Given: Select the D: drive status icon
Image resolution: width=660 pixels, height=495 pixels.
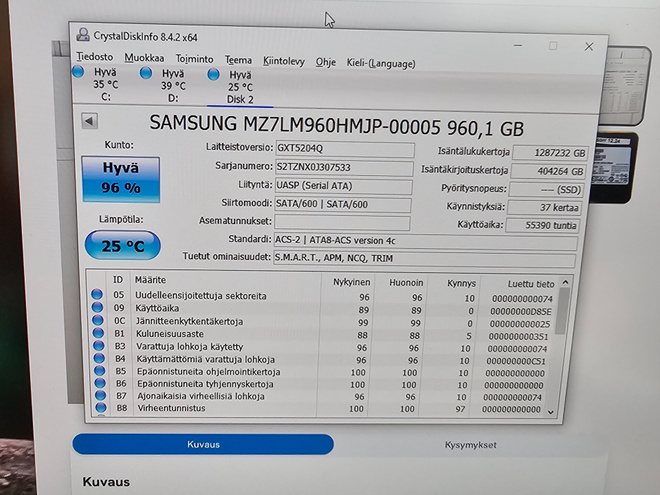Looking at the screenshot, I should coord(146,73).
